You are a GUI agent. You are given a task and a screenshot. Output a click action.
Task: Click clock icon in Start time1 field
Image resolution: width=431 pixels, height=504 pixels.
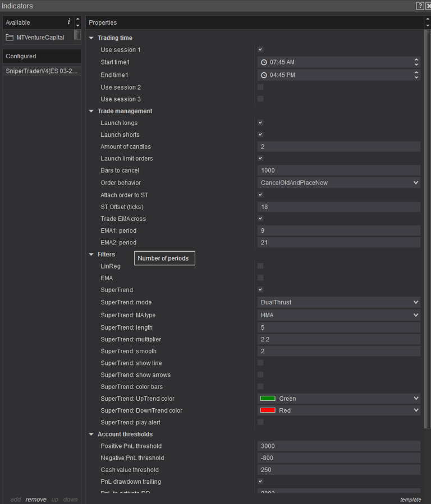pos(264,62)
